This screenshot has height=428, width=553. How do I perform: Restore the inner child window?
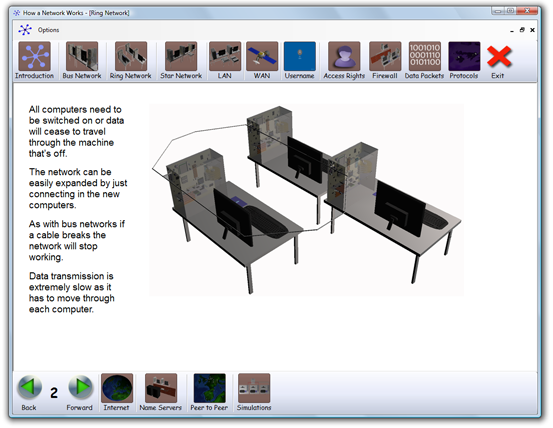522,30
